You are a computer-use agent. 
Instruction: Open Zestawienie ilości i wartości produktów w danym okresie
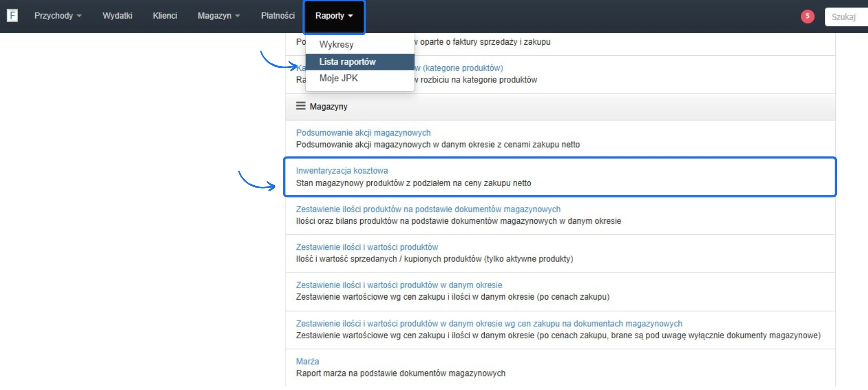[399, 285]
